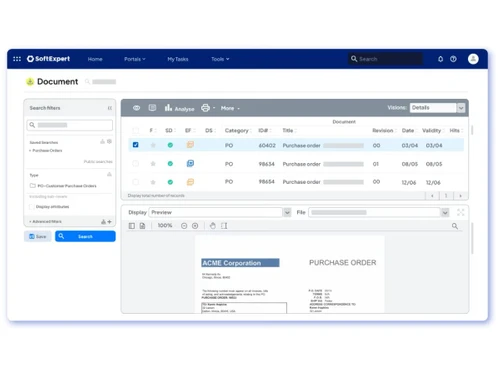The width and height of the screenshot is (500, 375).
Task: Collapse the Search filters panel
Action: [110, 108]
